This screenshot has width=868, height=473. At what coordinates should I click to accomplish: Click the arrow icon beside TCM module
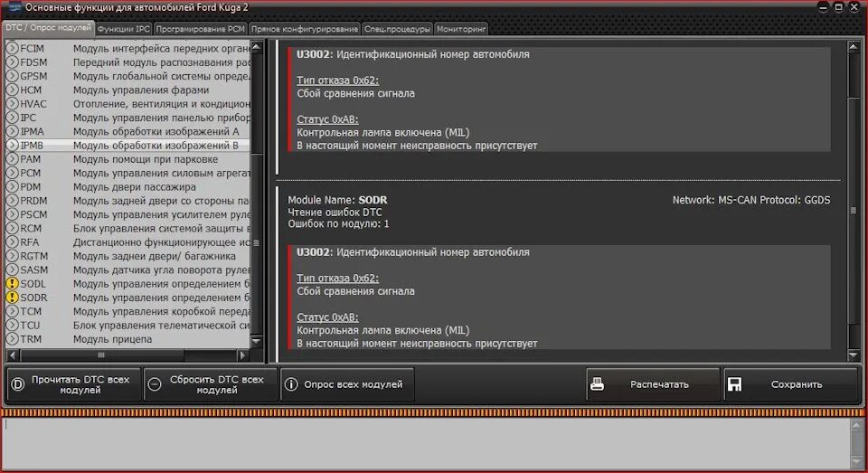(12, 311)
